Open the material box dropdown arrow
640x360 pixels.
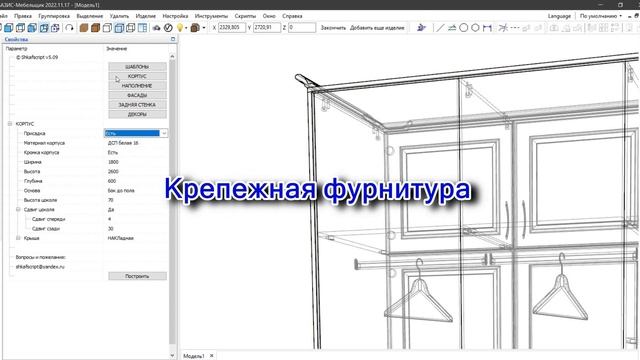pos(204,28)
